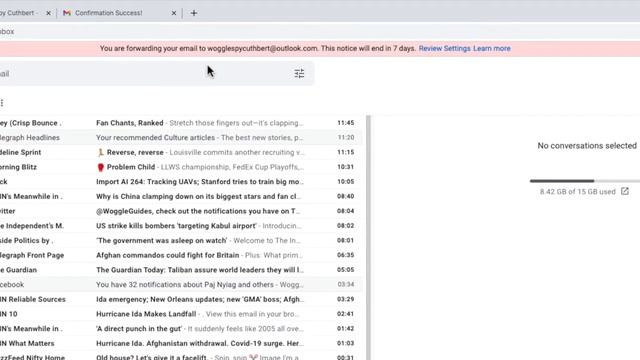
Task: Open the Fan Chants, Ranked email
Action: click(x=181, y=123)
